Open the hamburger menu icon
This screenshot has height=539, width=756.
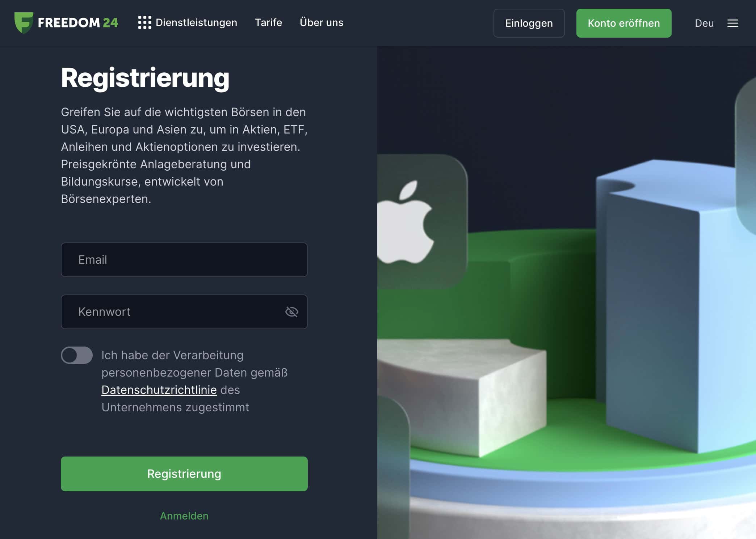[x=732, y=23]
